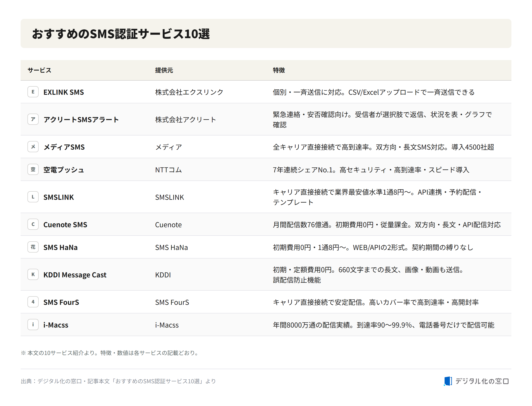Click provider cell SMS FourS
This screenshot has height=406, width=532.
(172, 302)
